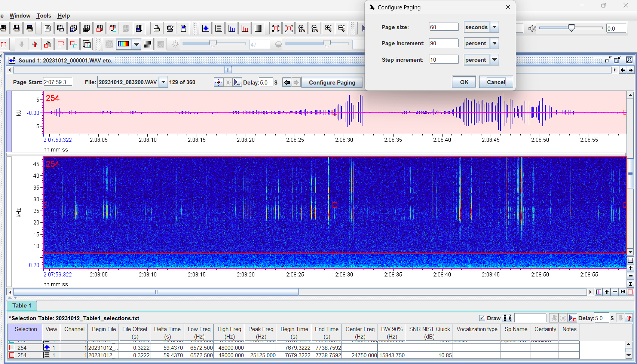Click the horizontal zoom-in plus button below spectrogram
The width and height of the screenshot is (637, 364).
pyautogui.click(x=607, y=292)
